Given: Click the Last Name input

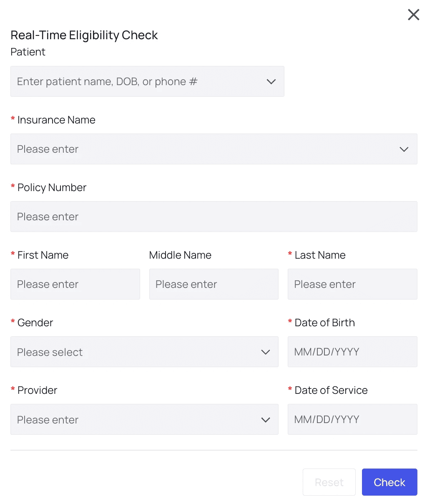Looking at the screenshot, I should pos(352,285).
